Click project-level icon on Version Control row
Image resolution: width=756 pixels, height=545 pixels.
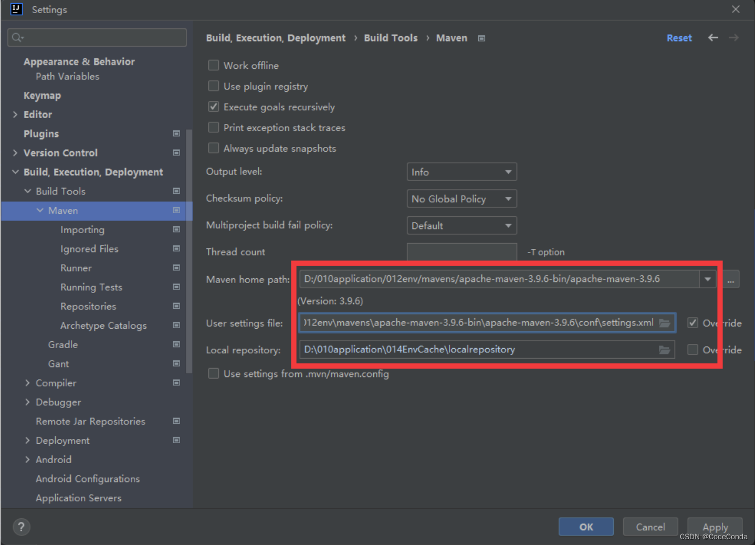pos(176,153)
